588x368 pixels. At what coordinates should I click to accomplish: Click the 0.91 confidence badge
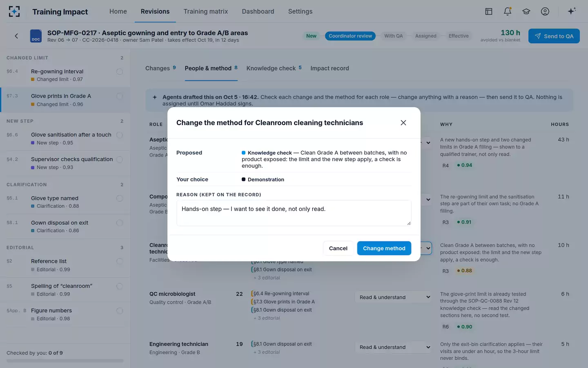464,222
